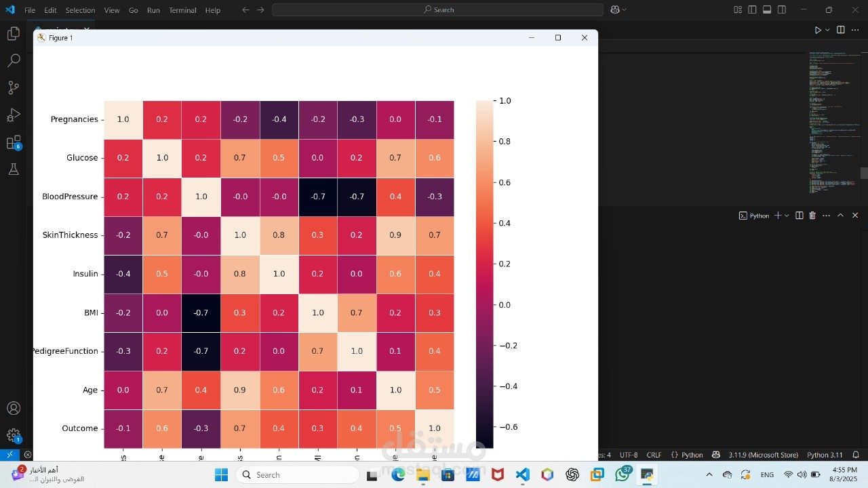Create a new terminal with the plus icon
The width and height of the screenshot is (868, 488).
click(778, 216)
